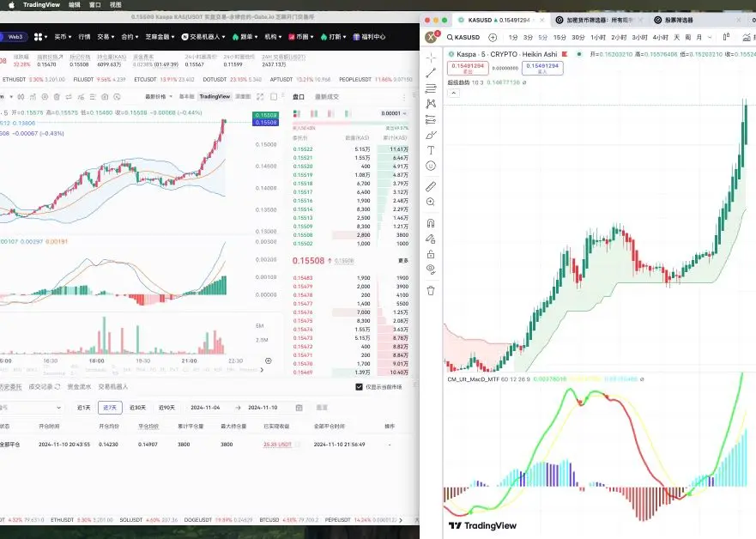The width and height of the screenshot is (756, 539).
Task: Click the camera screenshot icon in Gate chart toolbar
Action: 105,97
